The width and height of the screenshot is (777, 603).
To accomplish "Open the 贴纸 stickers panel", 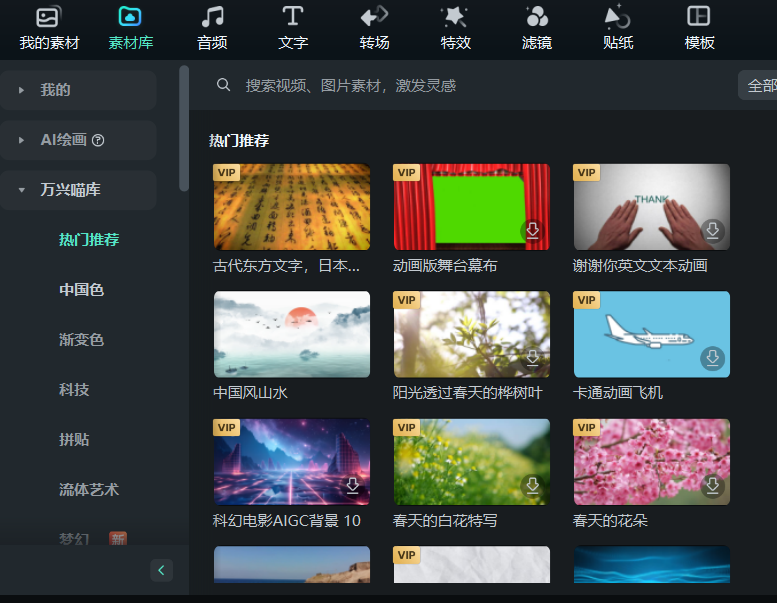I will point(618,28).
